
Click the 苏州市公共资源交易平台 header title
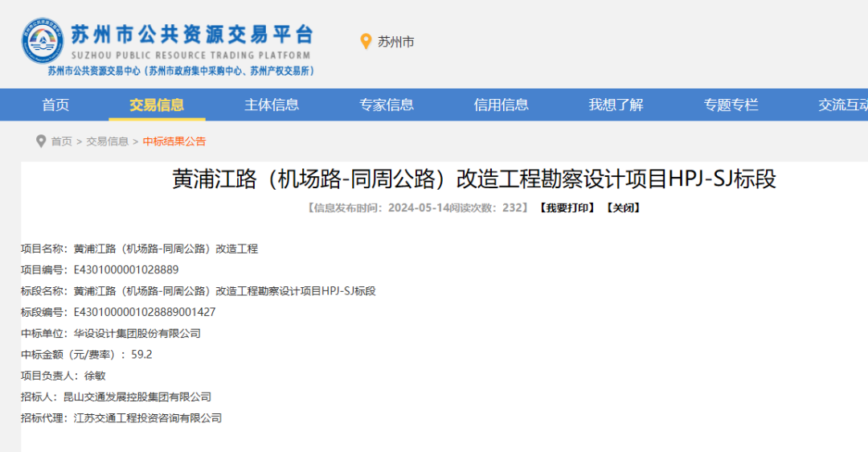(191, 35)
